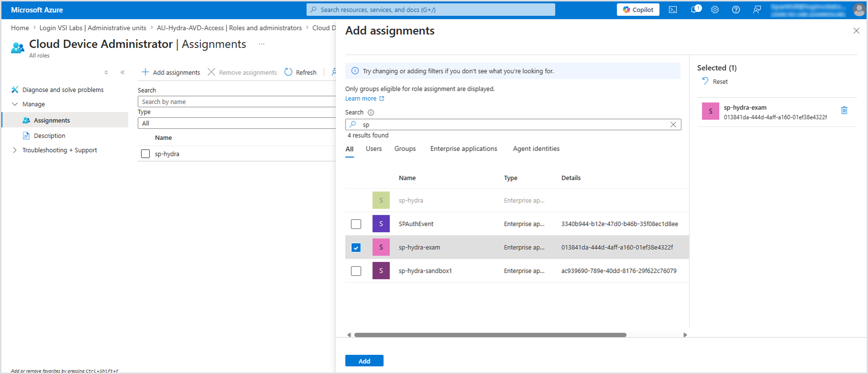Switch to the Users tab

coord(374,149)
